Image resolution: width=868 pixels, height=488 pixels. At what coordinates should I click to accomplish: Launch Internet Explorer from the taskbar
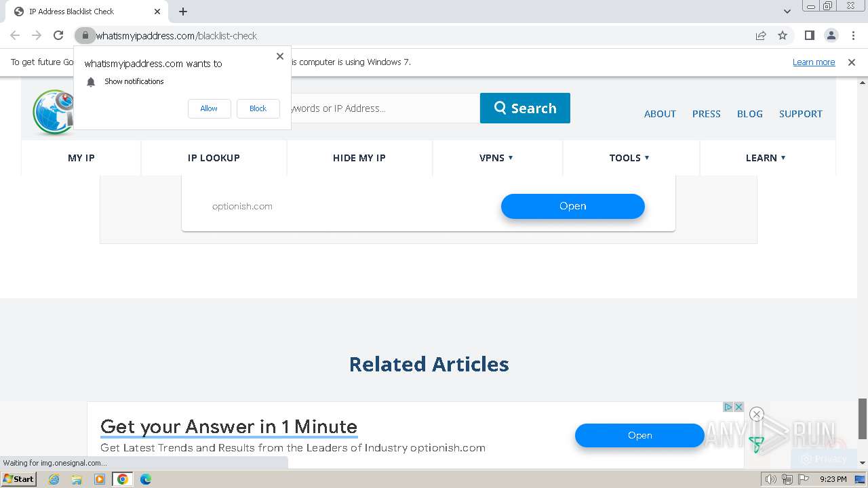(x=54, y=479)
